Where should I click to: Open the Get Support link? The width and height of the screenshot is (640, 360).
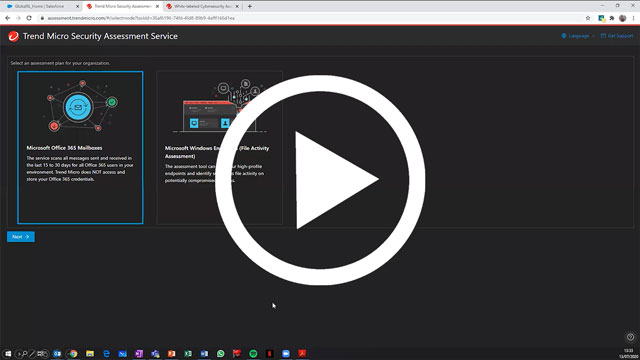(617, 36)
